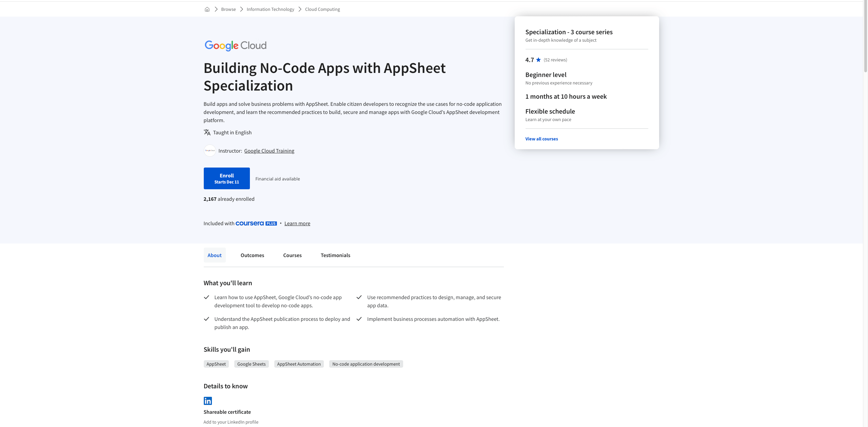Select the About tab
868x427 pixels.
pyautogui.click(x=215, y=255)
